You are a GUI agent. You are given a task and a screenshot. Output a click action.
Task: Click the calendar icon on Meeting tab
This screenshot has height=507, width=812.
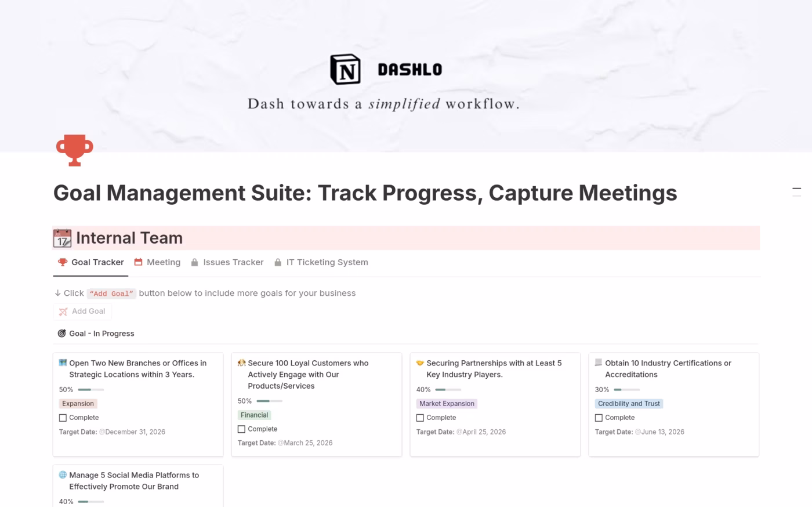coord(138,262)
